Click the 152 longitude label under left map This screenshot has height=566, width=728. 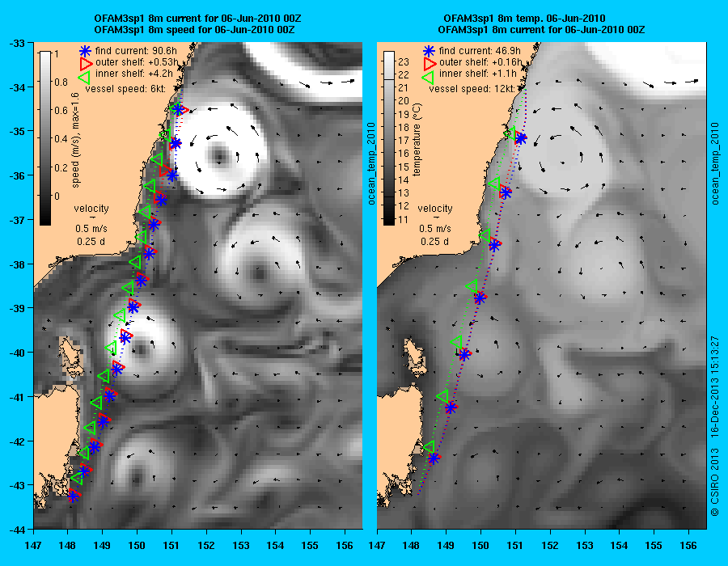(206, 546)
